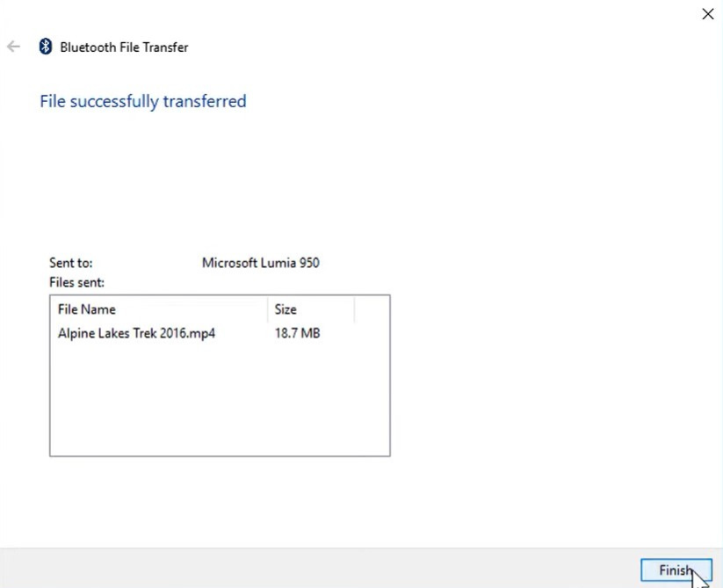The width and height of the screenshot is (723, 588).
Task: Click the 18.7 MB size cell
Action: point(297,333)
